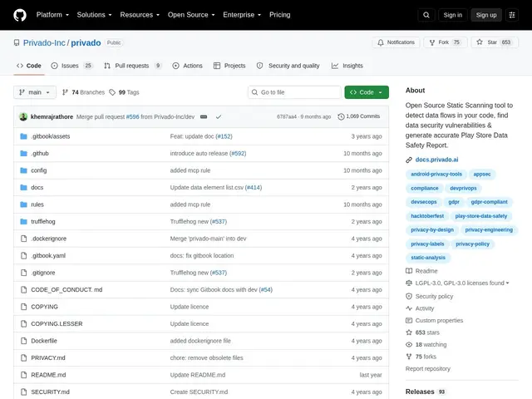Screen dimensions: 532x399
Task: Switch to Security and quality tab
Action: [288, 66]
